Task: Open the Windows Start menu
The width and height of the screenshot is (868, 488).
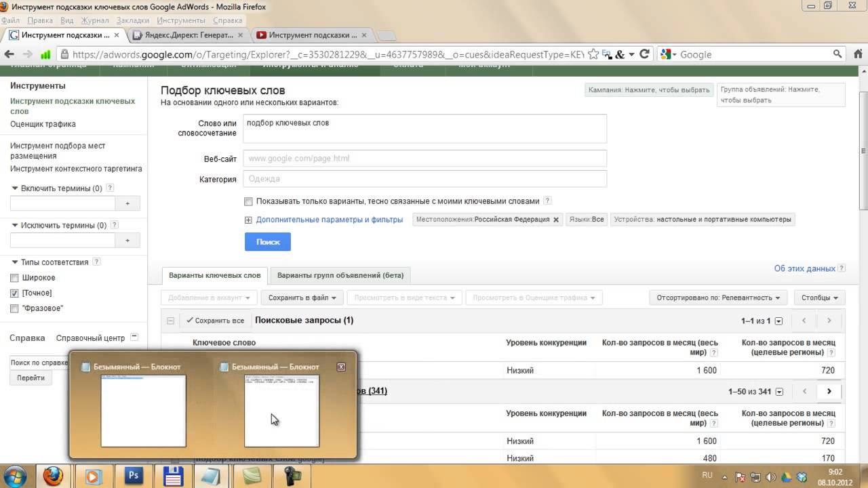Action: 15,476
